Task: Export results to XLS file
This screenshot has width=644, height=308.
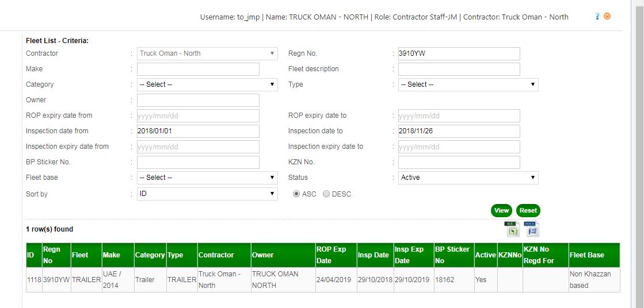Action: pos(512,229)
